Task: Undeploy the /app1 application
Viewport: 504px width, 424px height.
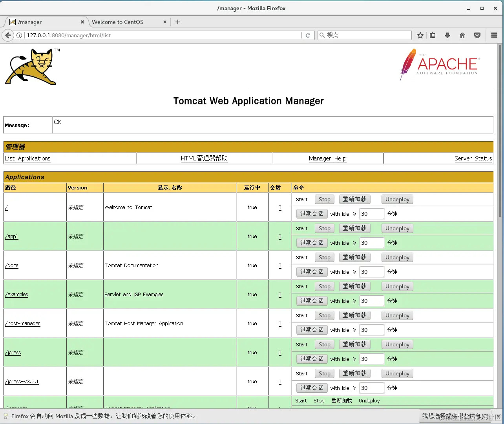Action: 397,228
